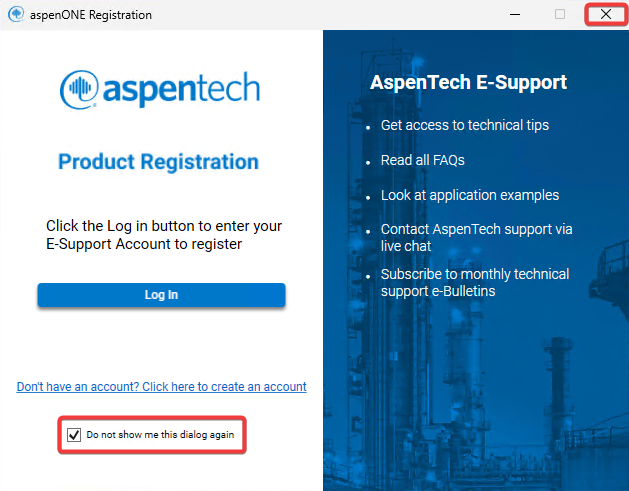Viewport: 629px width, 491px height.
Task: Click the 'Read all FAQs' bullet item
Action: 422,160
